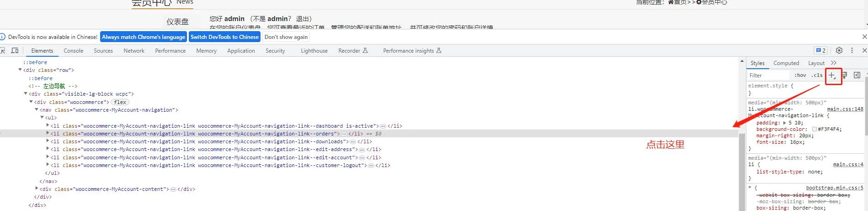Expand the customer-logout li node

point(48,165)
